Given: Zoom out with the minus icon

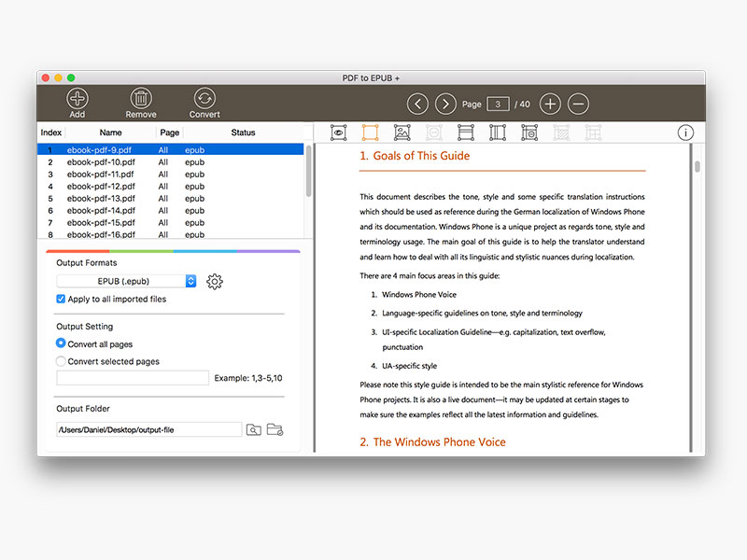Looking at the screenshot, I should coord(579,104).
